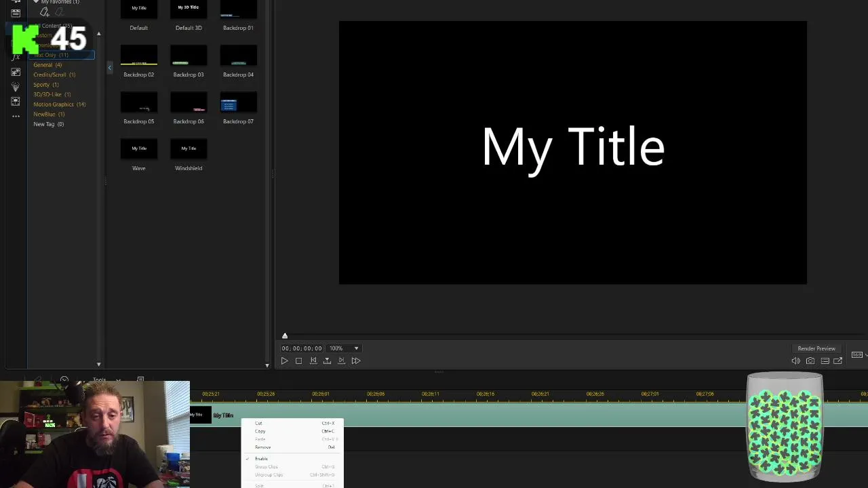The width and height of the screenshot is (868, 488).
Task: Click the 00;26;16 mark on timeline ruler
Action: click(485, 394)
